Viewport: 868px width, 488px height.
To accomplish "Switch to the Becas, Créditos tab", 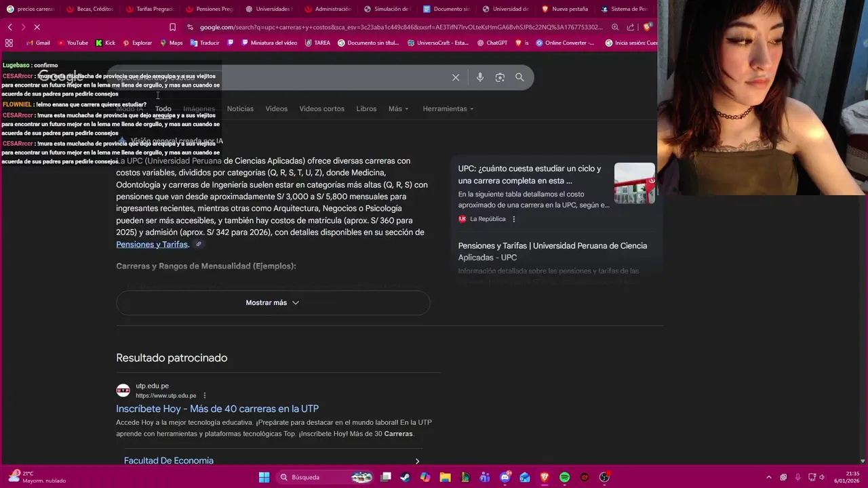I will [x=90, y=9].
